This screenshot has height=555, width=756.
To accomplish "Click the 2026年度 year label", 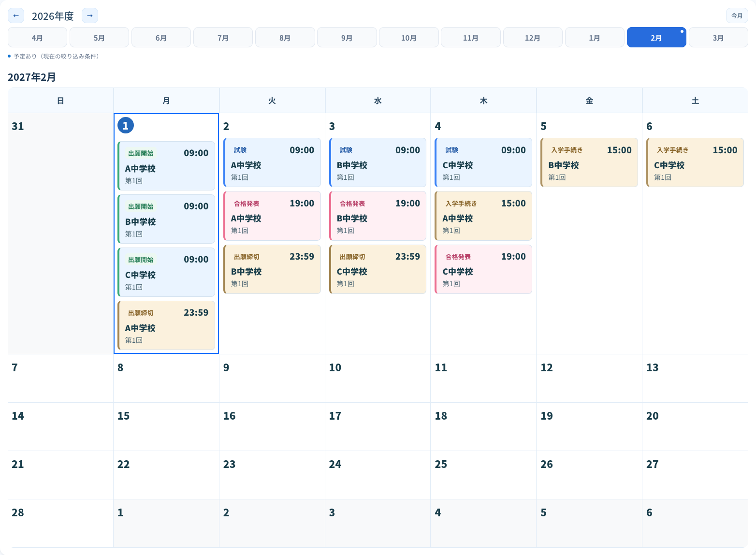I will (53, 16).
